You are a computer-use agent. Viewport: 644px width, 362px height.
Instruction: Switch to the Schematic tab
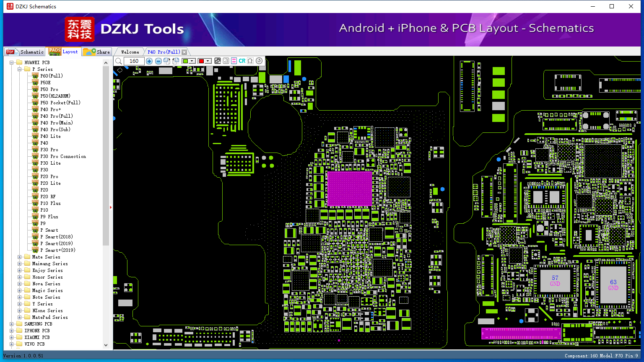(25, 52)
